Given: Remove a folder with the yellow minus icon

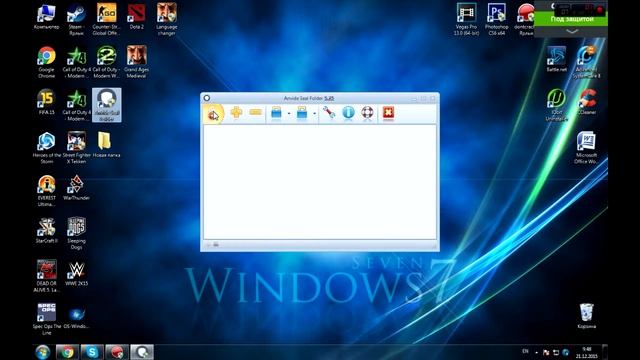Looking at the screenshot, I should coord(256,111).
